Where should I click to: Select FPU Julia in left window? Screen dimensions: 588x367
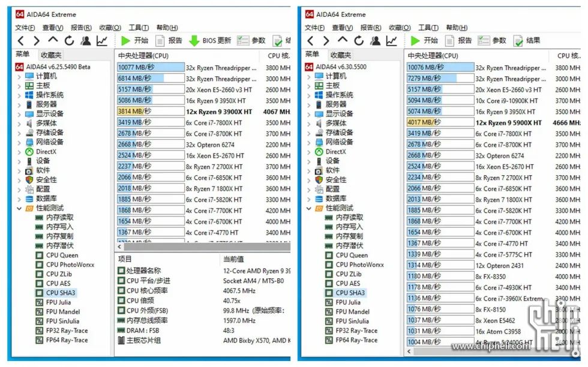coord(58,302)
